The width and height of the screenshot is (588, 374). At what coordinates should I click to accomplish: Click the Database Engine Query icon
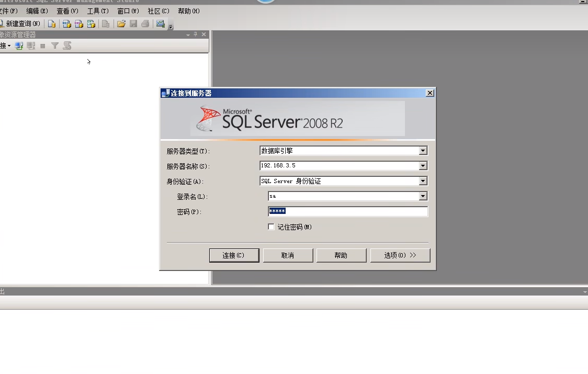coord(52,24)
